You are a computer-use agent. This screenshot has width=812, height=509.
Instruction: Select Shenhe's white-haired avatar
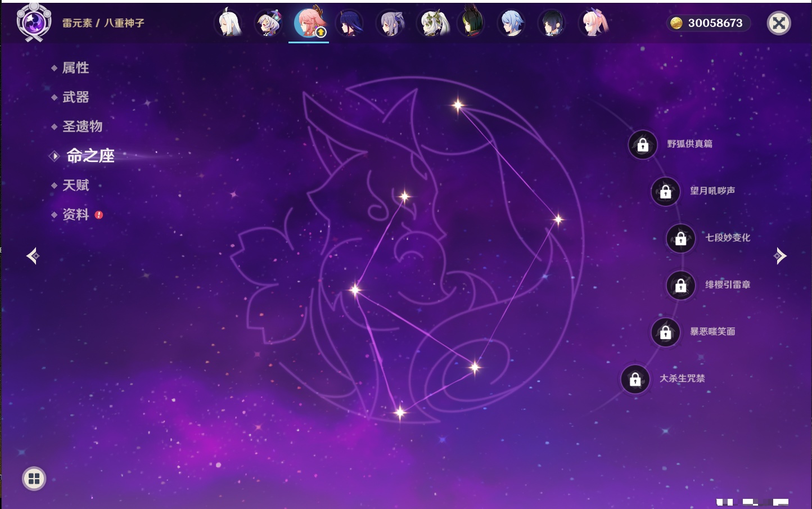pos(229,23)
